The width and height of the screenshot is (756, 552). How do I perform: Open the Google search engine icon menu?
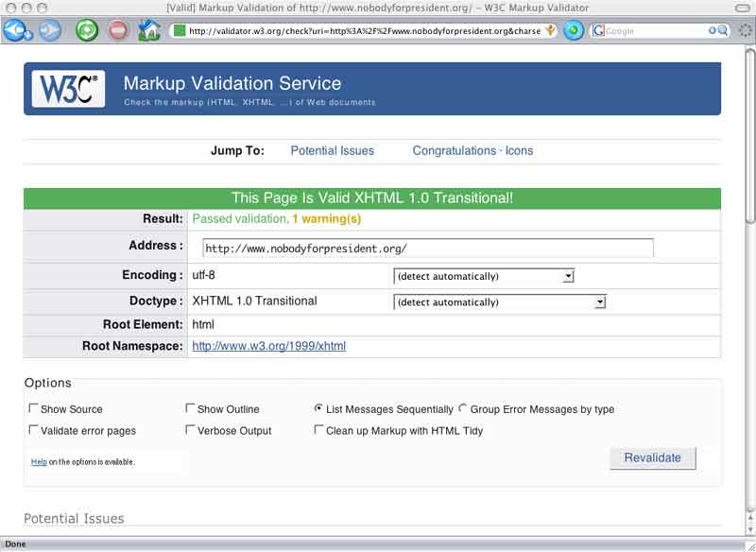(x=598, y=31)
